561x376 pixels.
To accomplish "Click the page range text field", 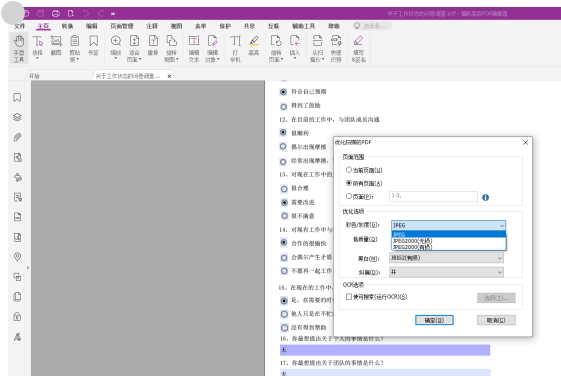I will tap(433, 196).
